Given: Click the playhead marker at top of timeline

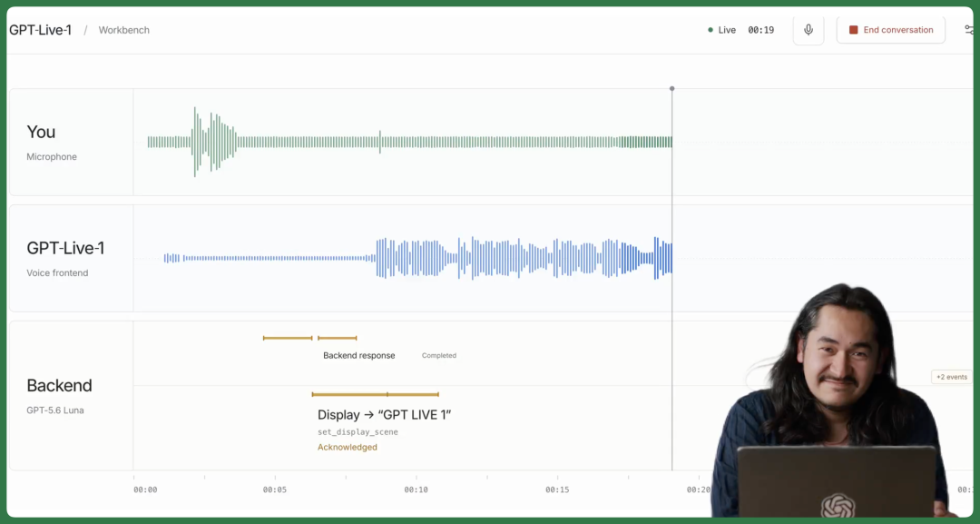Looking at the screenshot, I should [671, 89].
